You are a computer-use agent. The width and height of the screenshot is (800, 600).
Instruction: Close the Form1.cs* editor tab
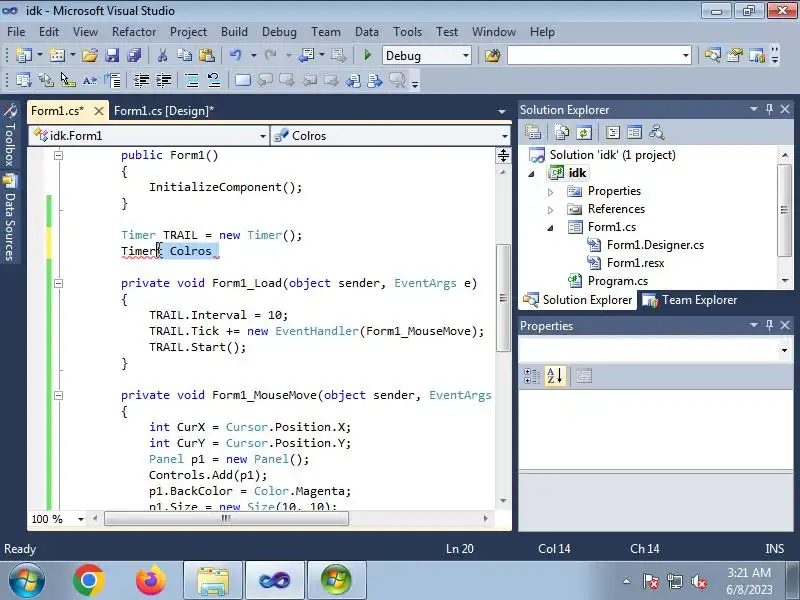pyautogui.click(x=99, y=111)
